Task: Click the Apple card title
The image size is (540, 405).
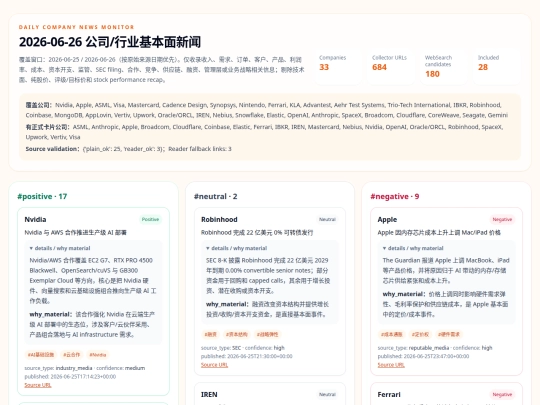Action: click(x=387, y=219)
